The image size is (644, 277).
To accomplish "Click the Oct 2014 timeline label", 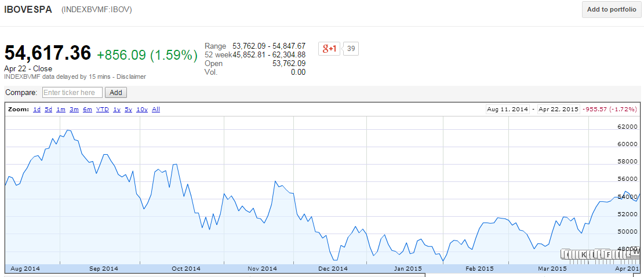I will tap(185, 269).
